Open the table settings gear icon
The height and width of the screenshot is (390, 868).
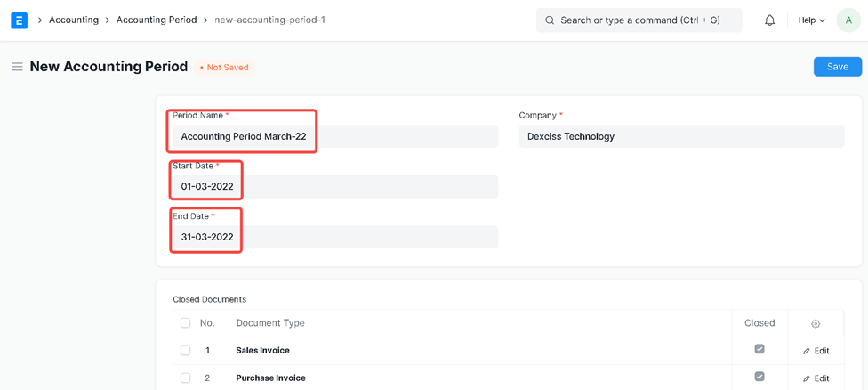[x=815, y=323]
